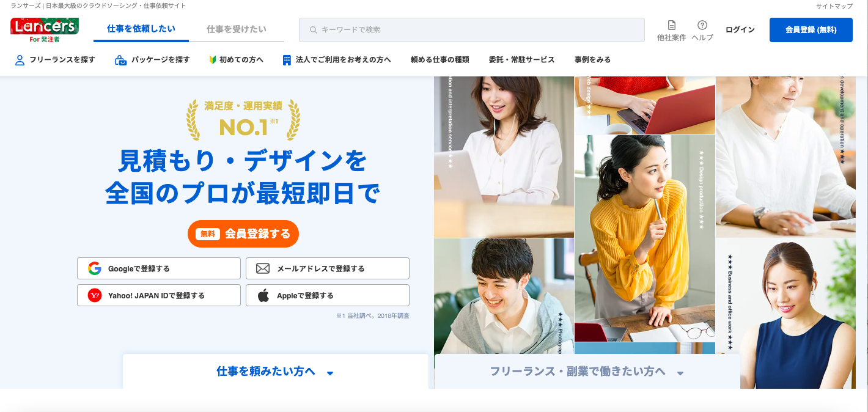Expand the フリーランス・副業で働きたい方へ section
The width and height of the screenshot is (868, 412).
tap(587, 371)
